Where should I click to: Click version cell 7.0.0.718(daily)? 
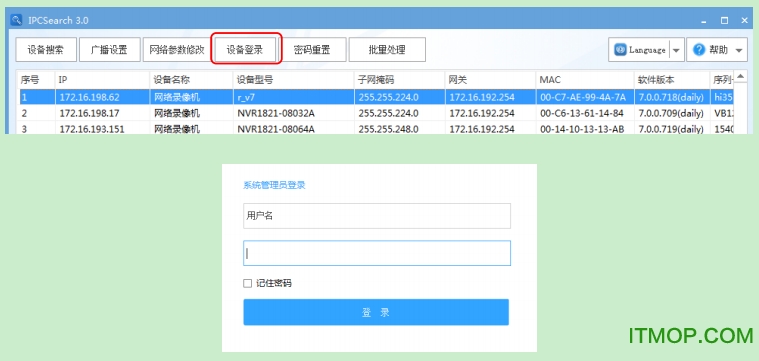[670, 97]
